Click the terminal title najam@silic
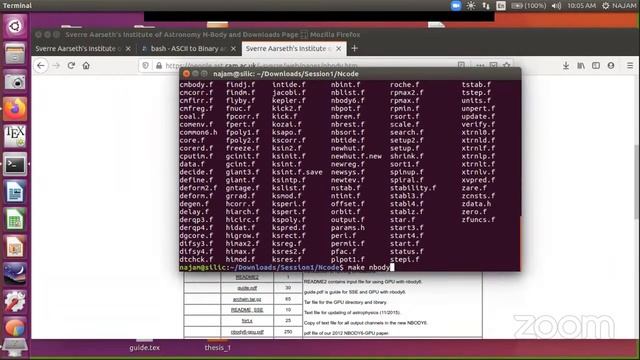 point(286,74)
